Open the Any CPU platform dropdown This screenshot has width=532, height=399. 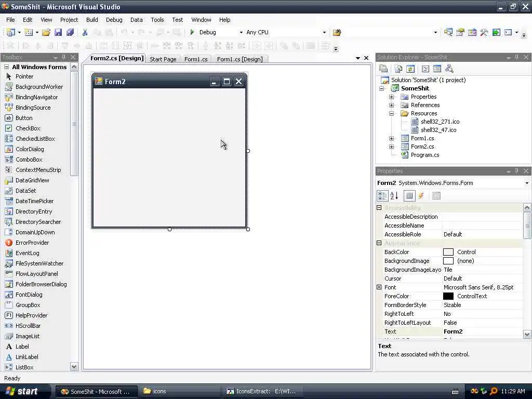pos(324,33)
